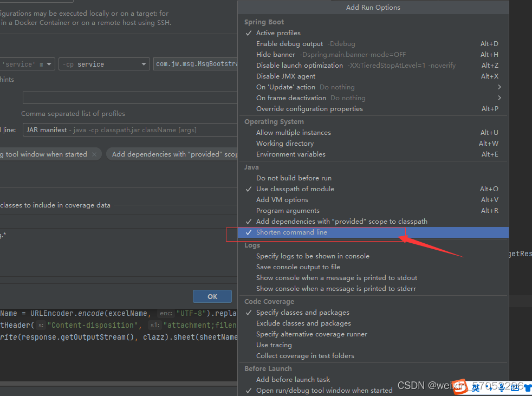
Task: Select Disable JMX agent option
Action: pos(287,76)
